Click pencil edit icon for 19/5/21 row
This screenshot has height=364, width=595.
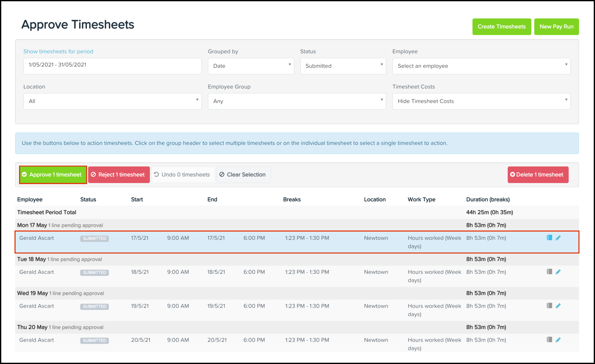click(558, 306)
